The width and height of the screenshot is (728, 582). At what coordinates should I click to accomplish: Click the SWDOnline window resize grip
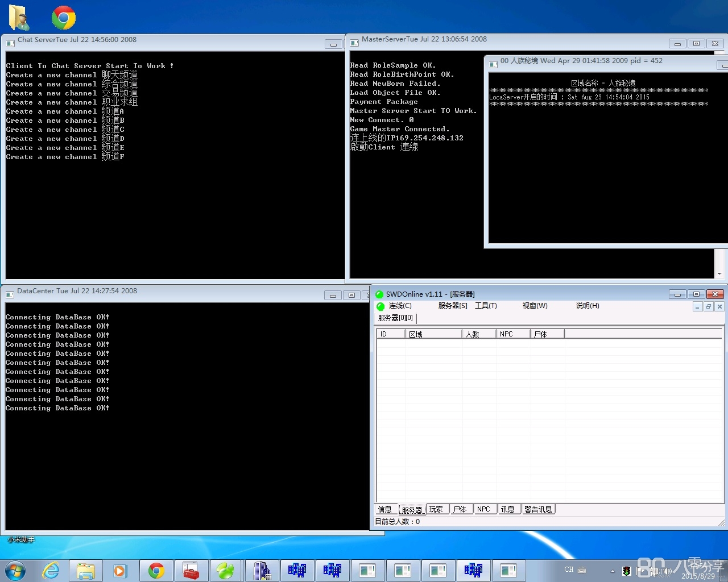tap(722, 522)
